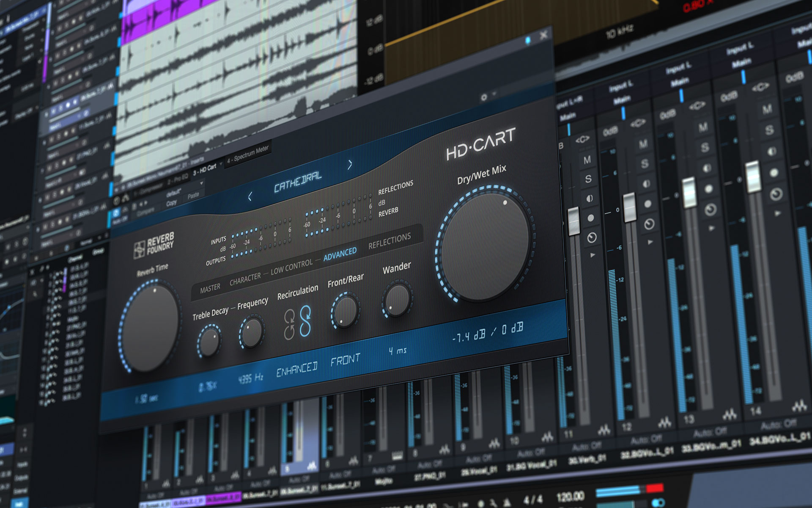This screenshot has width=812, height=508.
Task: Open the default preset dropdown arrow
Action: 202,183
